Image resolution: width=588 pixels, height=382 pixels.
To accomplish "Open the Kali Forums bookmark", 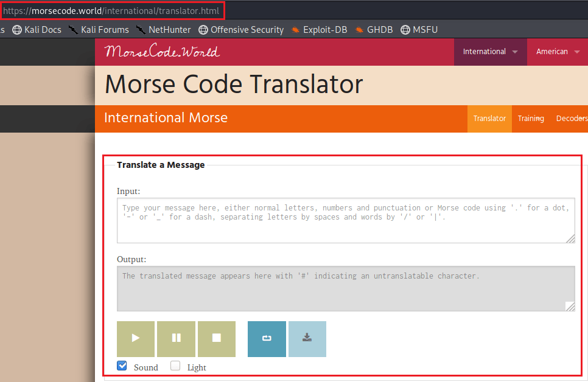I will (x=99, y=29).
